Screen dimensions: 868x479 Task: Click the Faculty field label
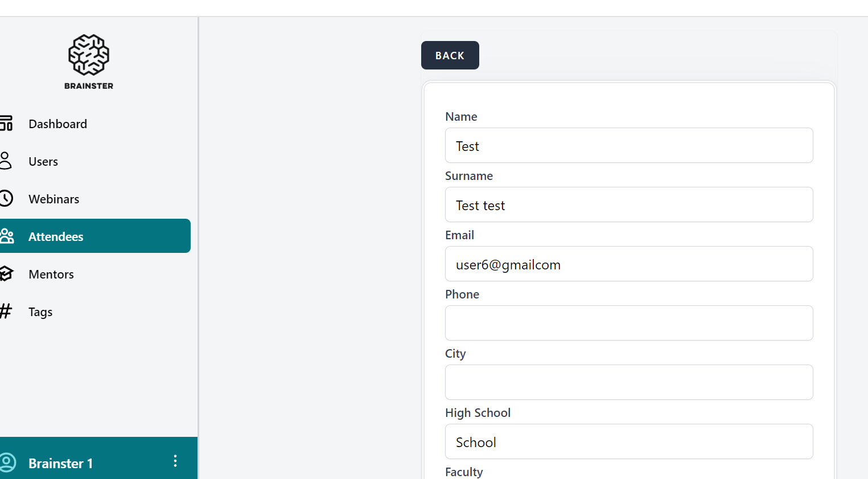pos(464,472)
